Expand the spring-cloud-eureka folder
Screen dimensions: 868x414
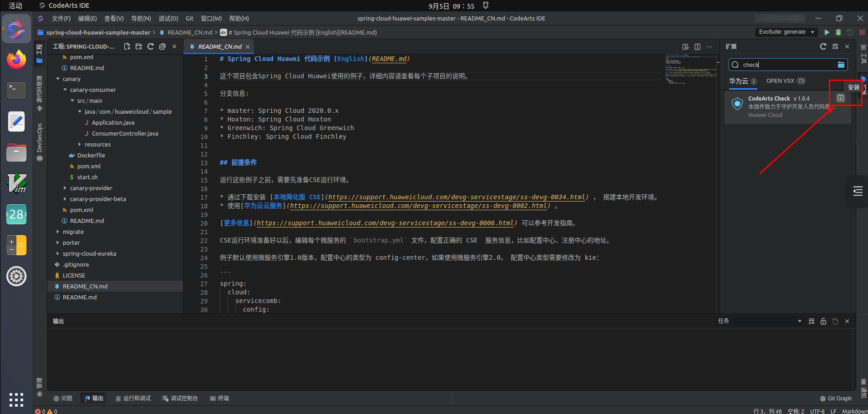click(58, 254)
